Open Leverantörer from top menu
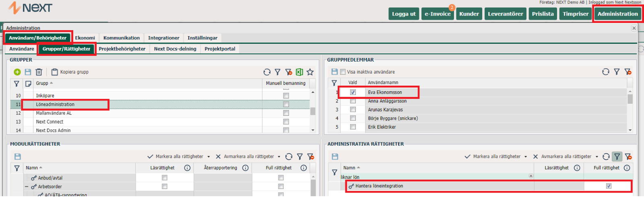The height and width of the screenshot is (197, 644). pyautogui.click(x=506, y=14)
